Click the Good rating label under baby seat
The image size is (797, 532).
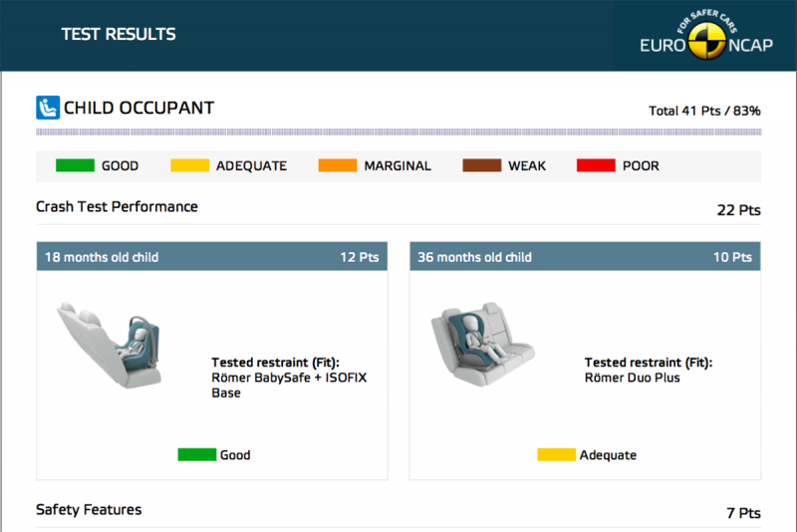235,454
